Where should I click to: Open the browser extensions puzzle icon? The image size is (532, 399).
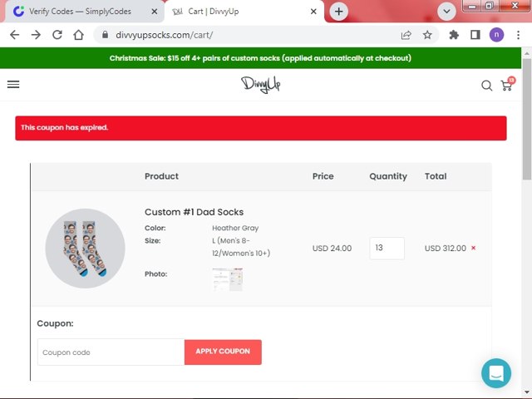coord(454,35)
